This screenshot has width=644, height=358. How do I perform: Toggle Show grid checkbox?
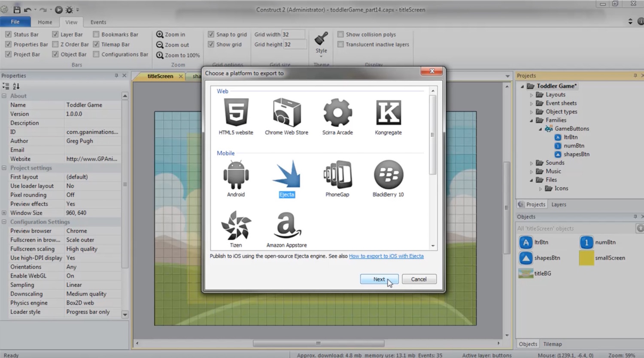211,44
